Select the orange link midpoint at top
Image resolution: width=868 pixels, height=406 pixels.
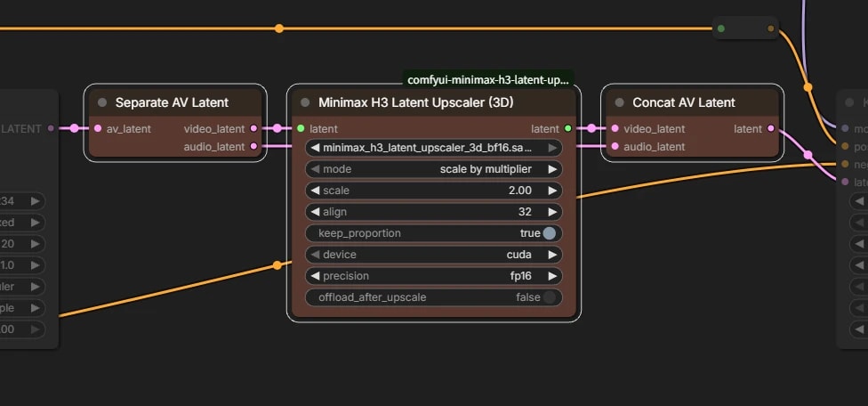(279, 28)
